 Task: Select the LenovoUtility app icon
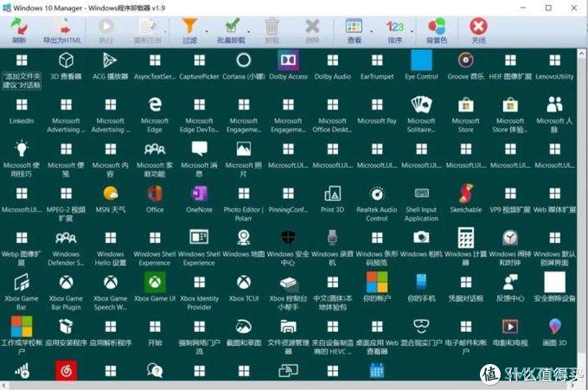pyautogui.click(x=554, y=60)
